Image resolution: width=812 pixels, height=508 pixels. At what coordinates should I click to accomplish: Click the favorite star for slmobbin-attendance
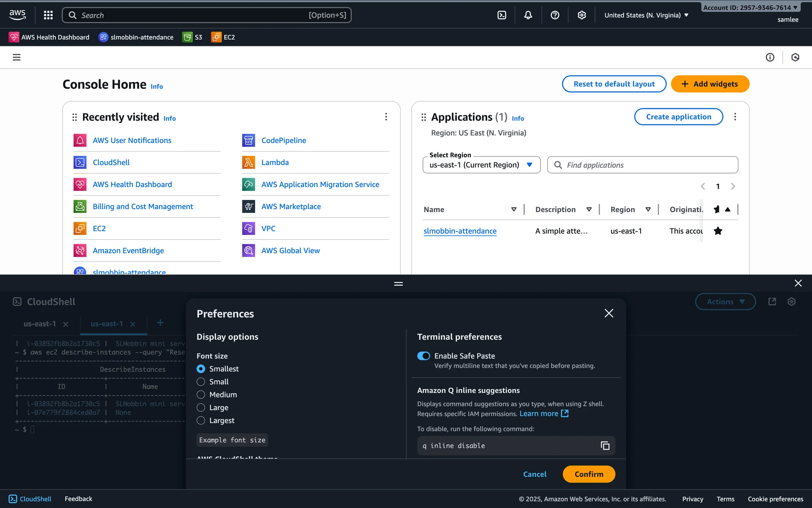pyautogui.click(x=718, y=231)
